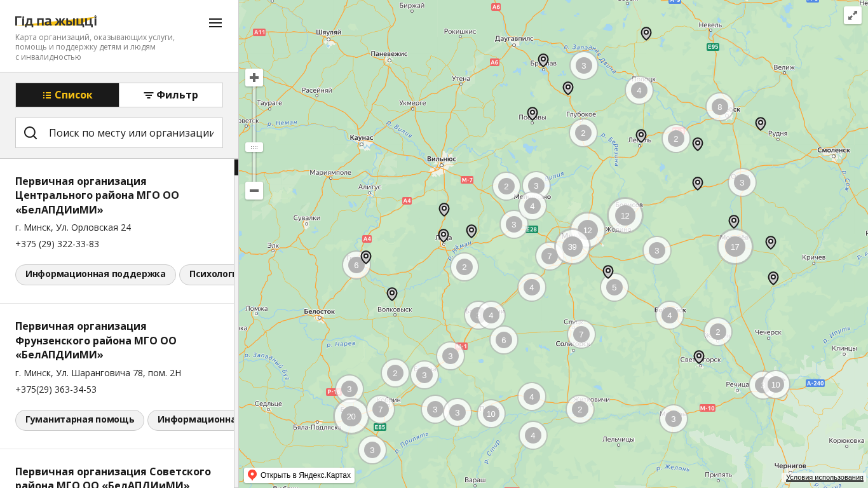
Task: Open the Фильтр tab
Action: 171,95
